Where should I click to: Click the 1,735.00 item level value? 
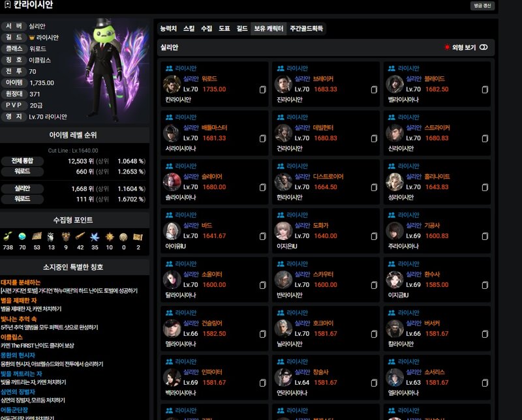tap(42, 83)
